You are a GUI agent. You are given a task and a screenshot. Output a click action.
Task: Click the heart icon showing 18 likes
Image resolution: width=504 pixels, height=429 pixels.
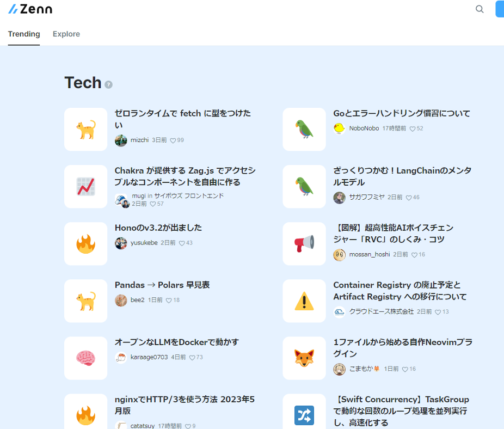[169, 301]
